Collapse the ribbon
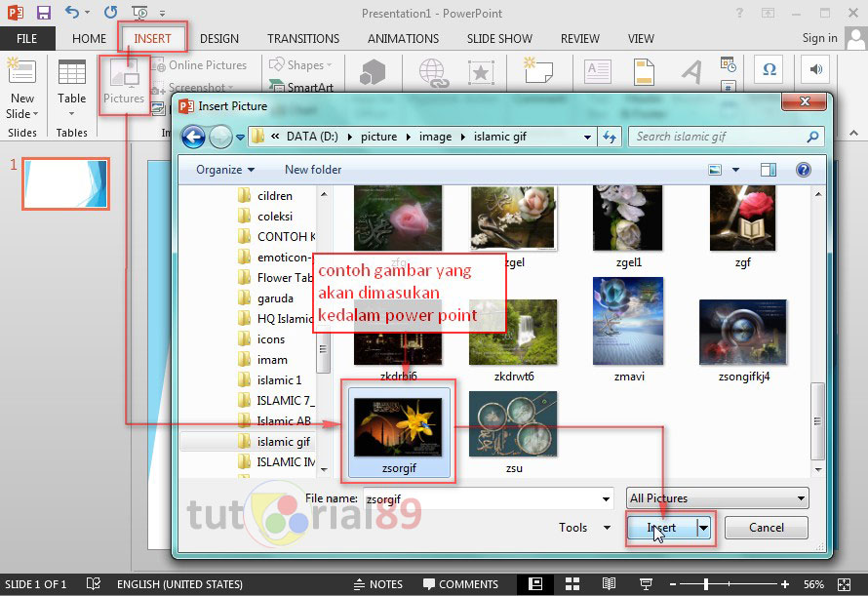 coord(853,133)
